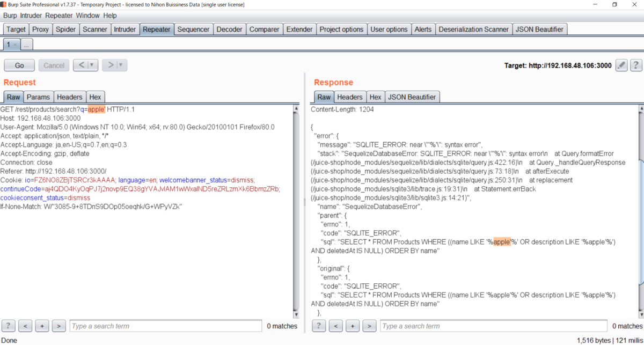Select the request Hex tab
The width and height of the screenshot is (644, 345).
[x=95, y=97]
